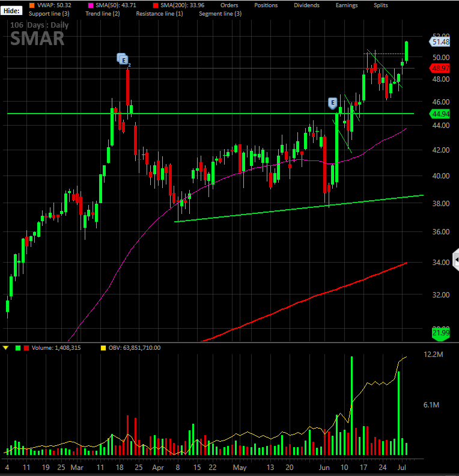The image size is (459, 476).
Task: Toggle Earnings display
Action: [347, 5]
